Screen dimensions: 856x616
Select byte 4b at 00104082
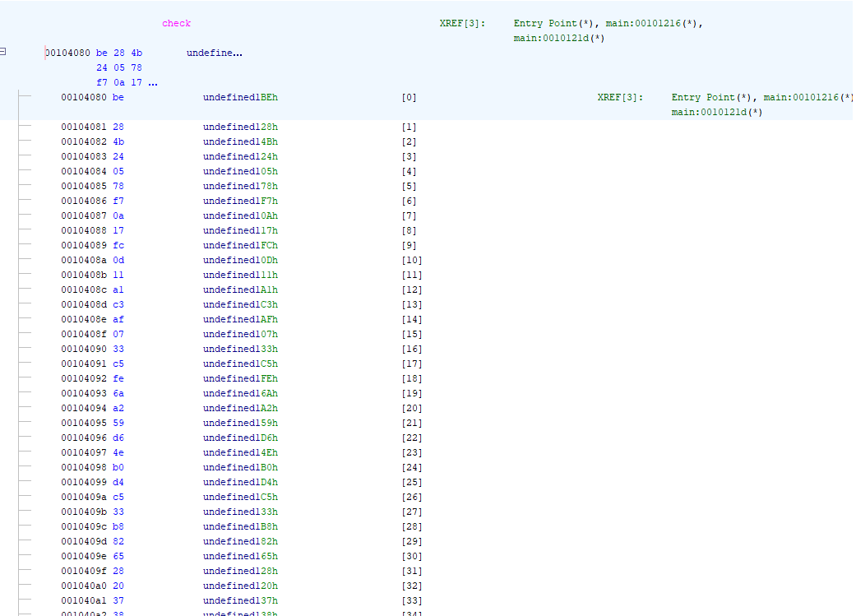tap(118, 141)
